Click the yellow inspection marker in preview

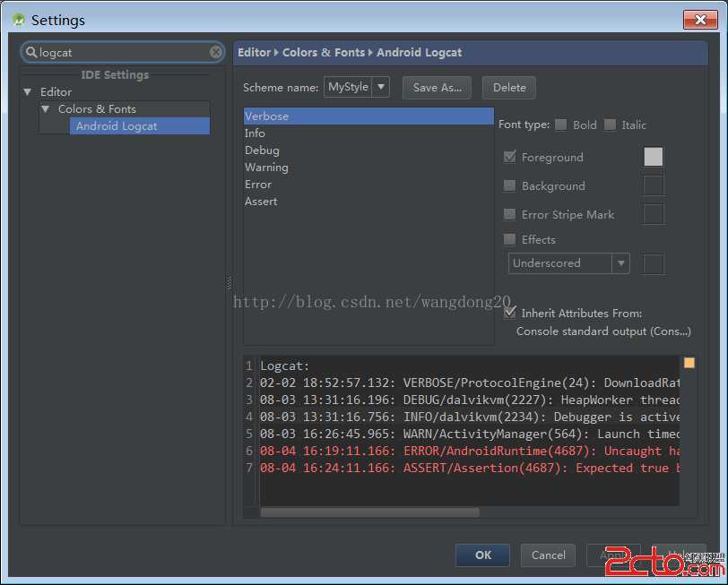pyautogui.click(x=689, y=362)
